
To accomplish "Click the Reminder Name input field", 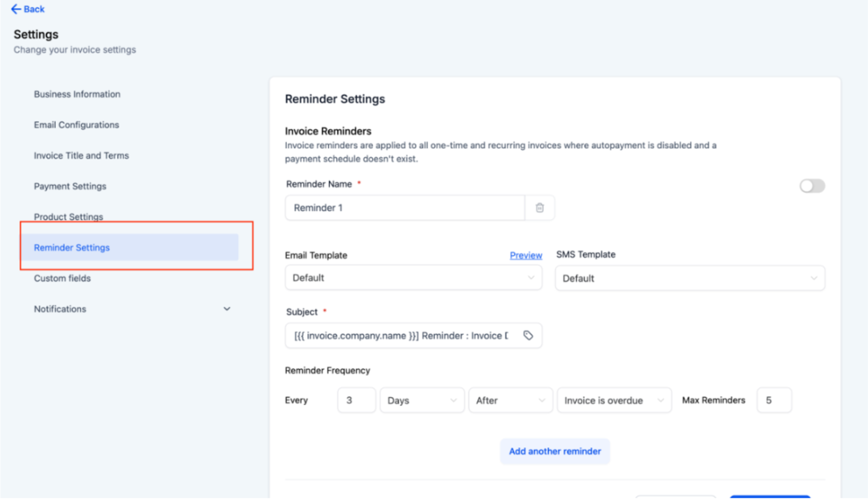I will pyautogui.click(x=404, y=208).
